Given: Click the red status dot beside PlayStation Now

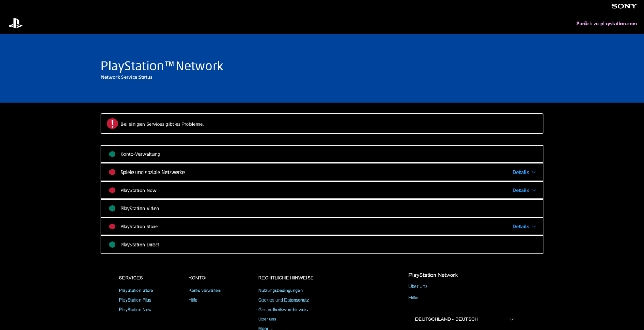Looking at the screenshot, I should [112, 190].
